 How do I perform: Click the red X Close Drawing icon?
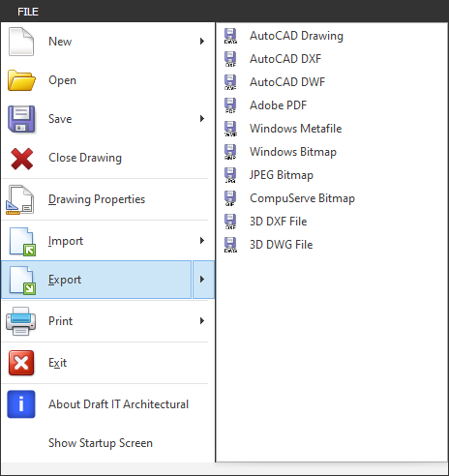coord(21,159)
